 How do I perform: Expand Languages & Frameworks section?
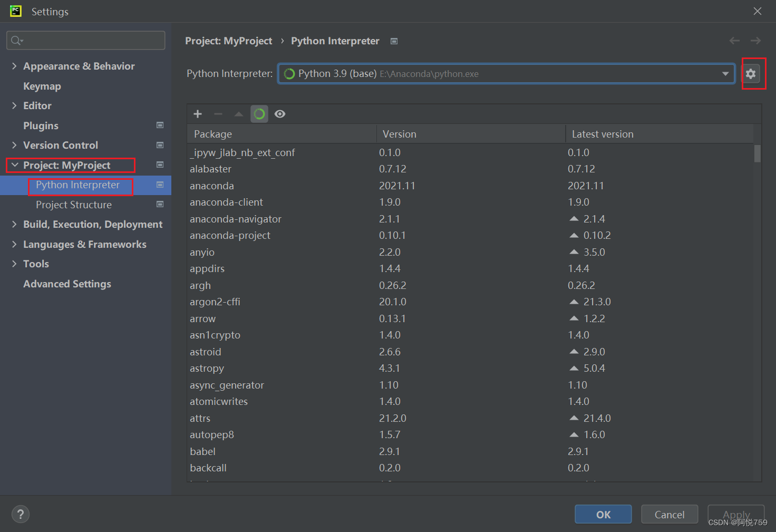click(x=14, y=244)
